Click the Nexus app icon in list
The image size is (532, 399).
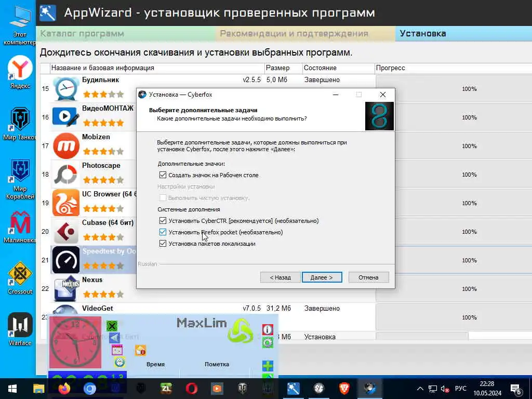coord(66,288)
